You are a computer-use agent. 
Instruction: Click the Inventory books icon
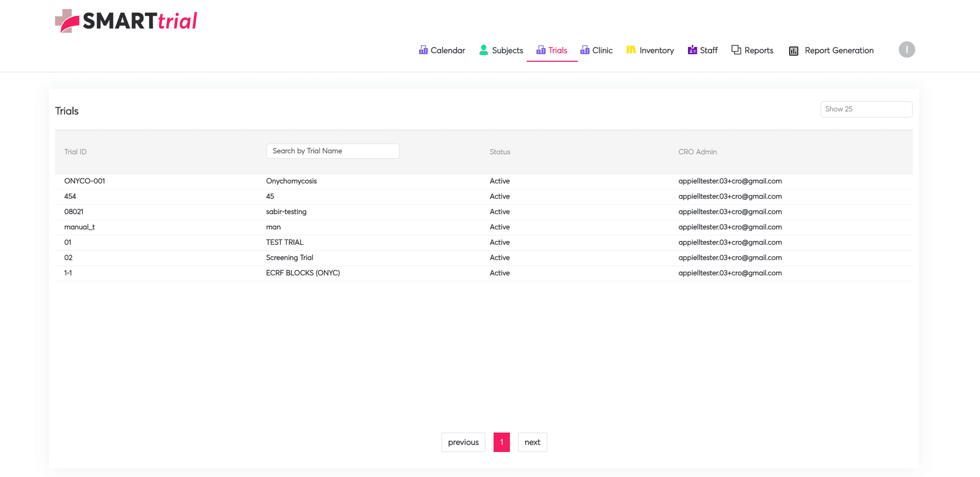click(x=631, y=50)
